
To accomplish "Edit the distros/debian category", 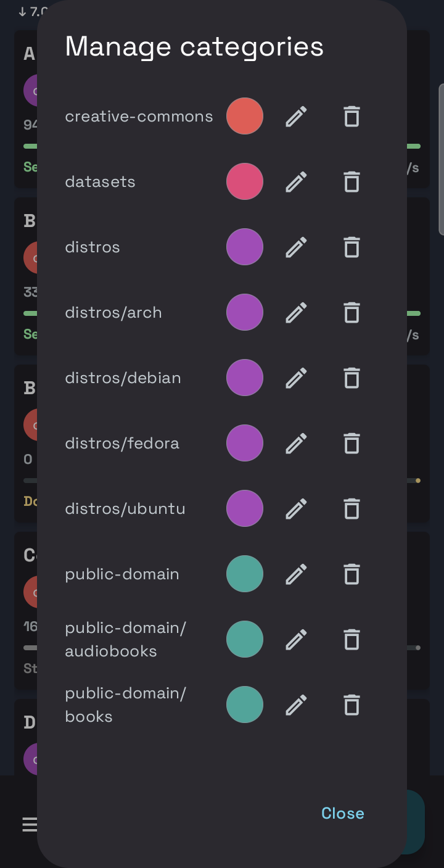I will (x=296, y=378).
